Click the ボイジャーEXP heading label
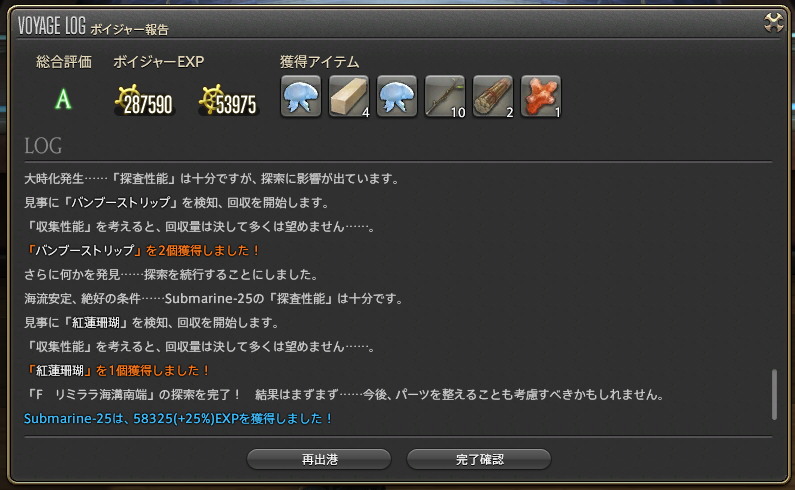795x490 pixels. click(x=159, y=62)
